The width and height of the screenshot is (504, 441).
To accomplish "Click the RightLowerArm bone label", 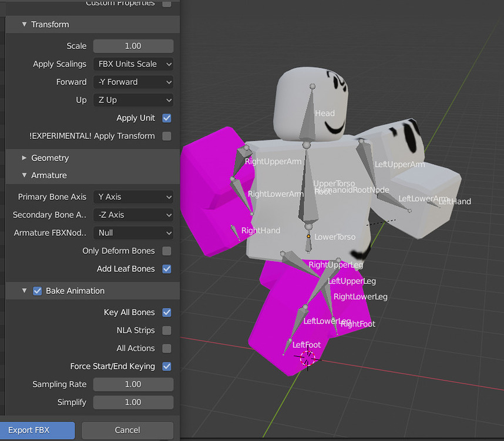I will (x=275, y=194).
